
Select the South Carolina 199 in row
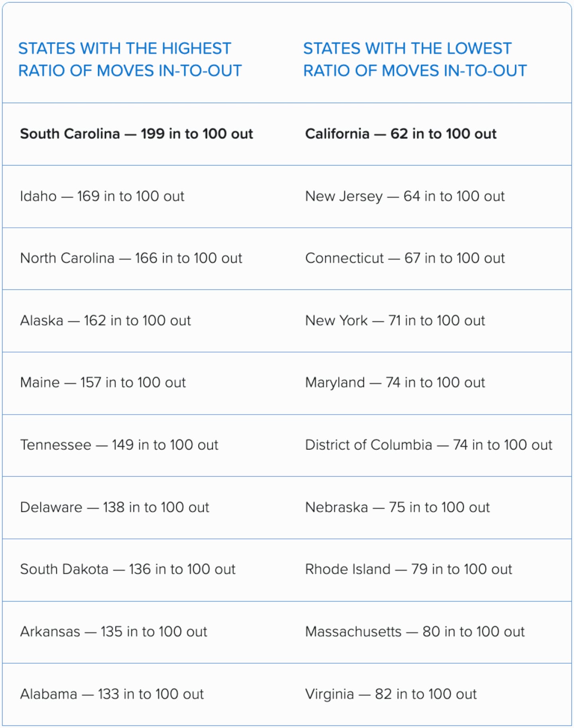click(136, 134)
